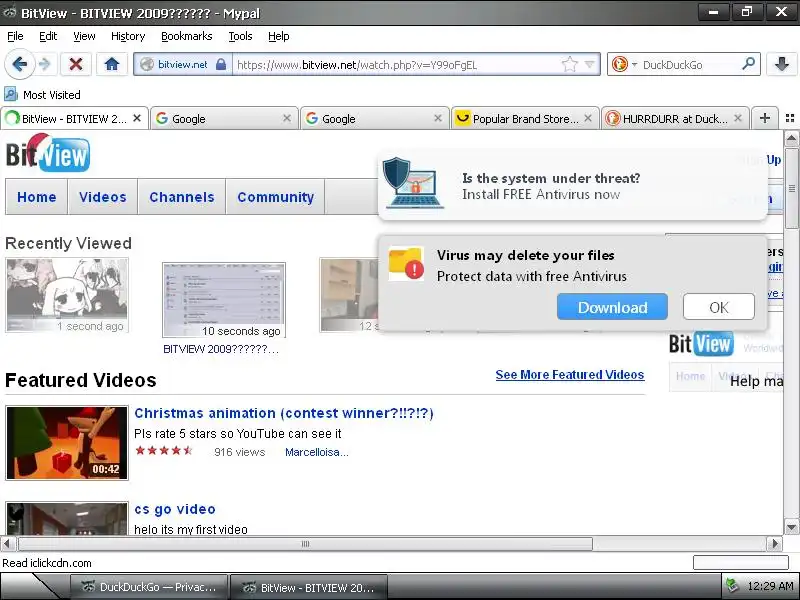Open the Edit menu
The height and width of the screenshot is (600, 800).
(48, 36)
